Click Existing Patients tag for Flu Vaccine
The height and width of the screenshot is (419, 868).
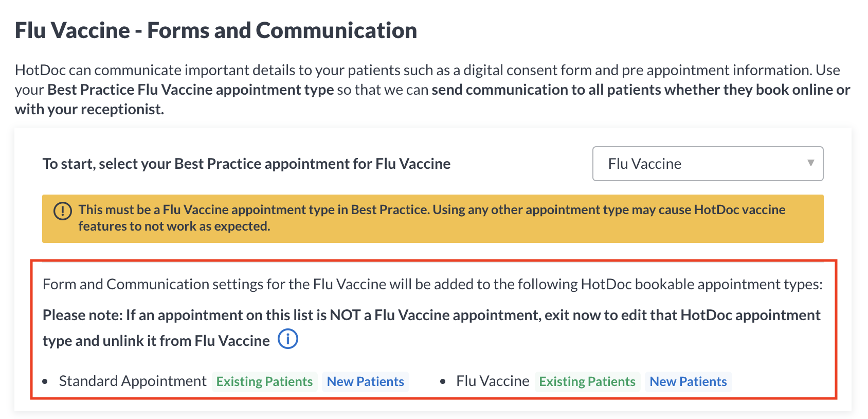587,381
